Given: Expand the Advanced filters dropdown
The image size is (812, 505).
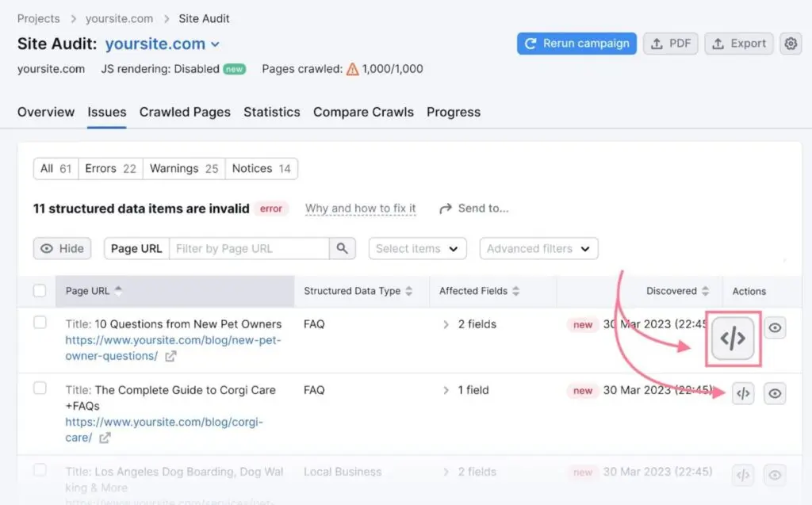Looking at the screenshot, I should pos(538,249).
